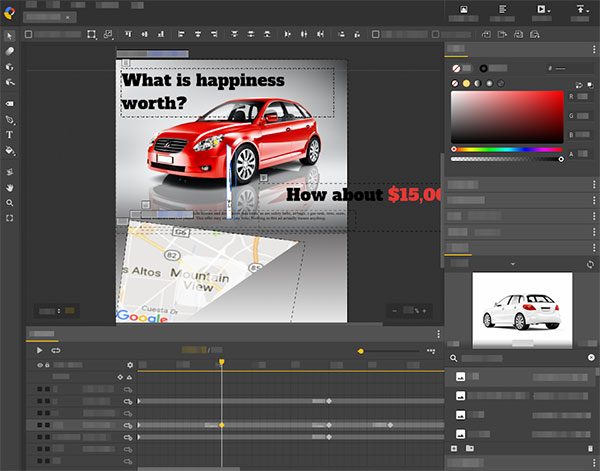Click the rainbow hue slider

[507, 149]
